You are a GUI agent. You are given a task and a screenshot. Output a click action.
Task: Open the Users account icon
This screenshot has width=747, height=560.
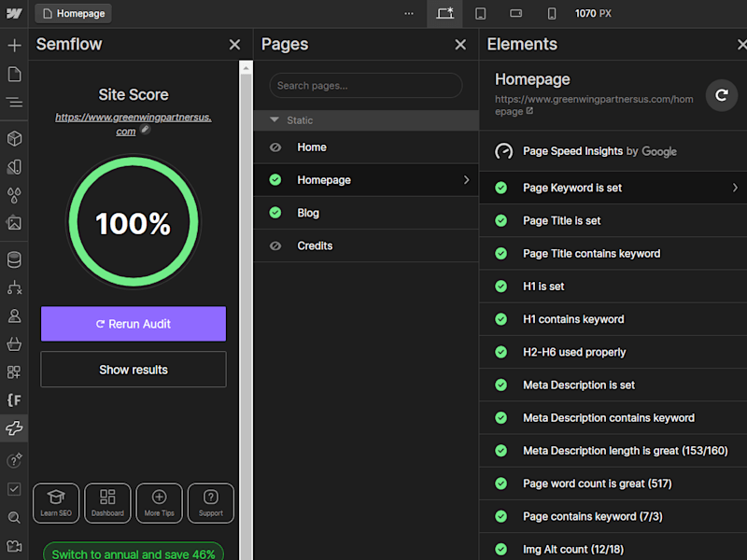click(x=14, y=315)
